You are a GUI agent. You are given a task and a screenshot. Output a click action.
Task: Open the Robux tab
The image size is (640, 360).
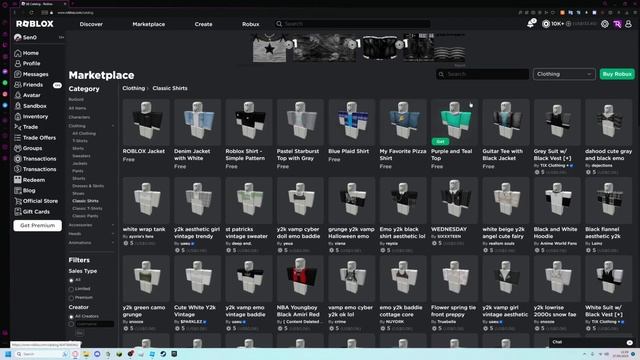(251, 24)
